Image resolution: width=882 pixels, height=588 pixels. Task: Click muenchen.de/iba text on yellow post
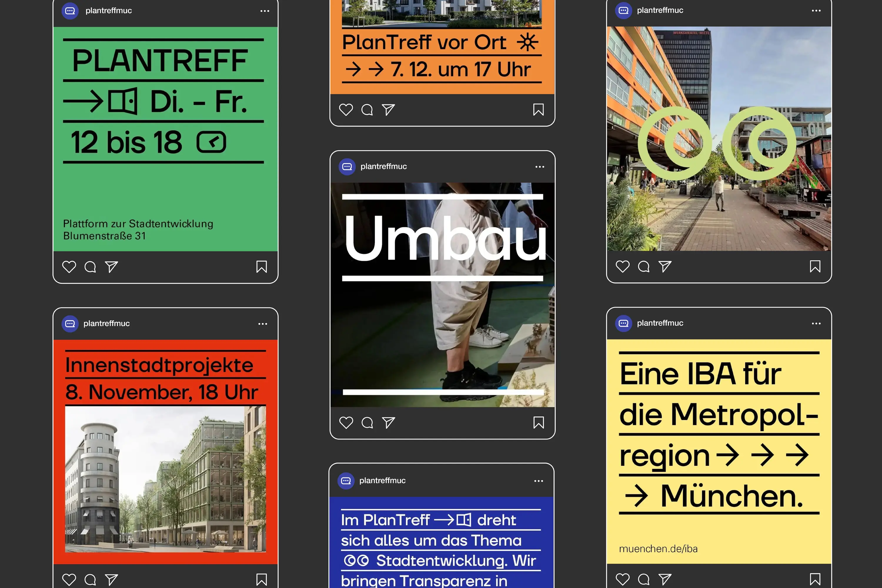tap(658, 549)
